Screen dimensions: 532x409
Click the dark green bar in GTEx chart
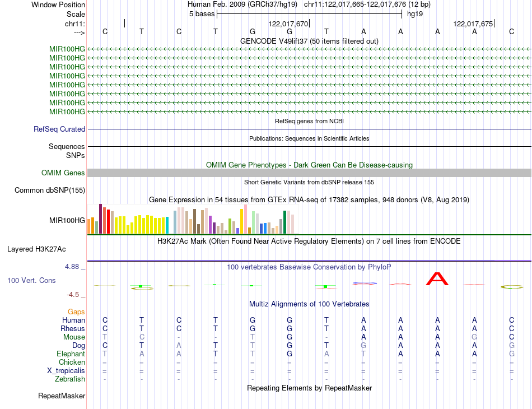(285, 222)
